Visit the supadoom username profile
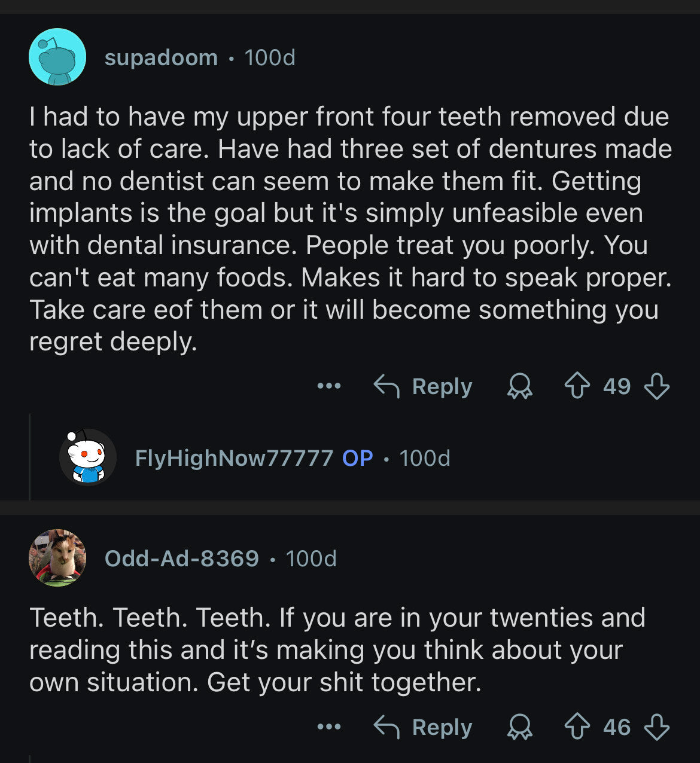Image resolution: width=700 pixels, height=763 pixels. point(161,58)
